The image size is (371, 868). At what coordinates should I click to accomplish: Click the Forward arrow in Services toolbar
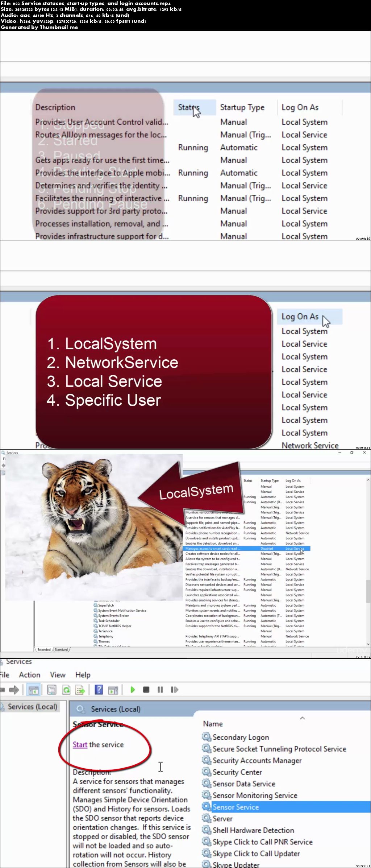pos(14,690)
